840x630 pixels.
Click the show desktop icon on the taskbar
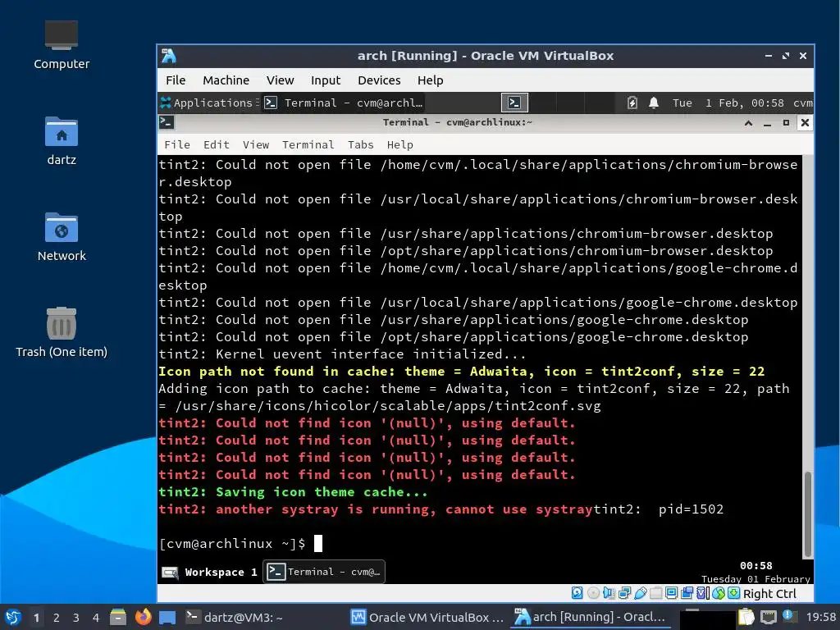click(167, 617)
